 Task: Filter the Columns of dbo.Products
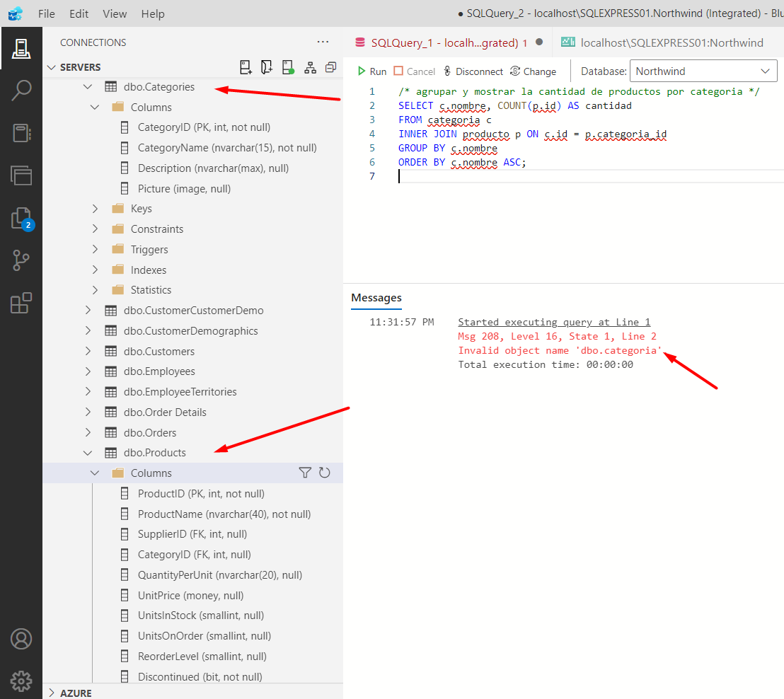click(304, 472)
